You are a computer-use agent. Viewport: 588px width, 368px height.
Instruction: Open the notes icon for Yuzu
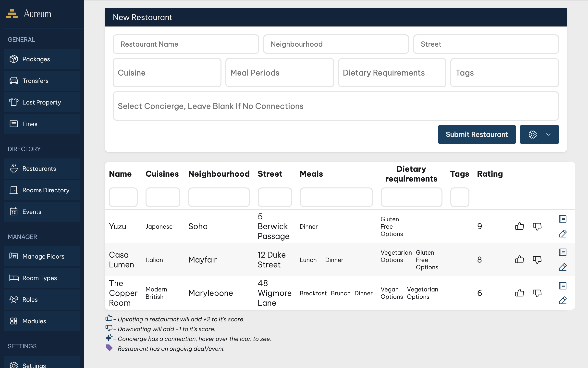(563, 219)
